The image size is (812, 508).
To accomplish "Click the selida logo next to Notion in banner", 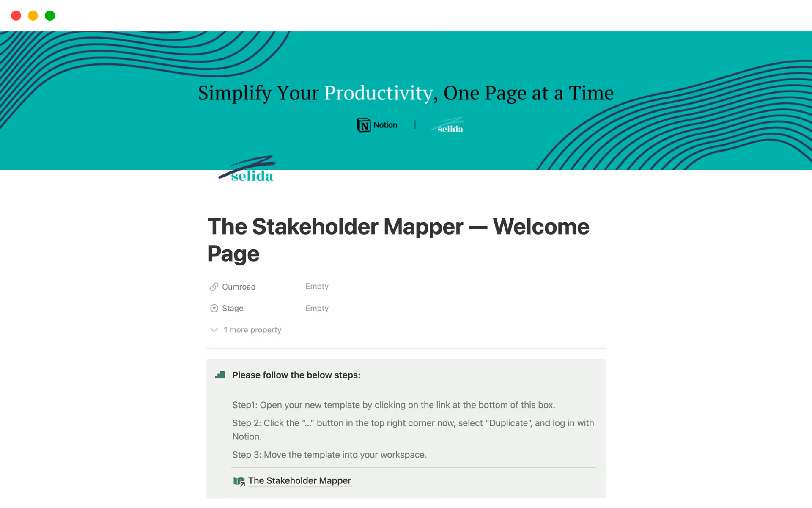I will (447, 126).
